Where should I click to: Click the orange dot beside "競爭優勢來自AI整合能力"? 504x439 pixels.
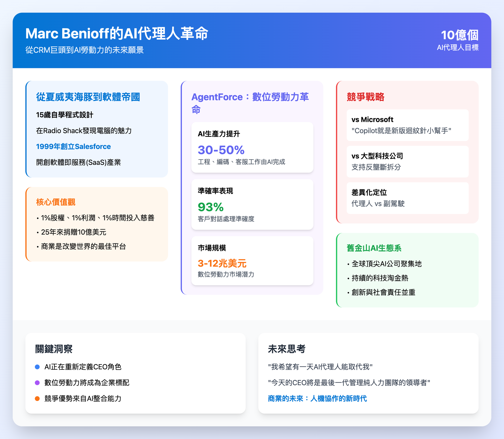(37, 399)
